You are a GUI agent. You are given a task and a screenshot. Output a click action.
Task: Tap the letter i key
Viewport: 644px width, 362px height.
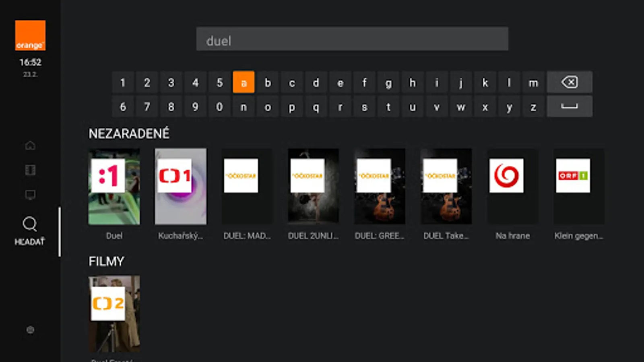tap(437, 82)
